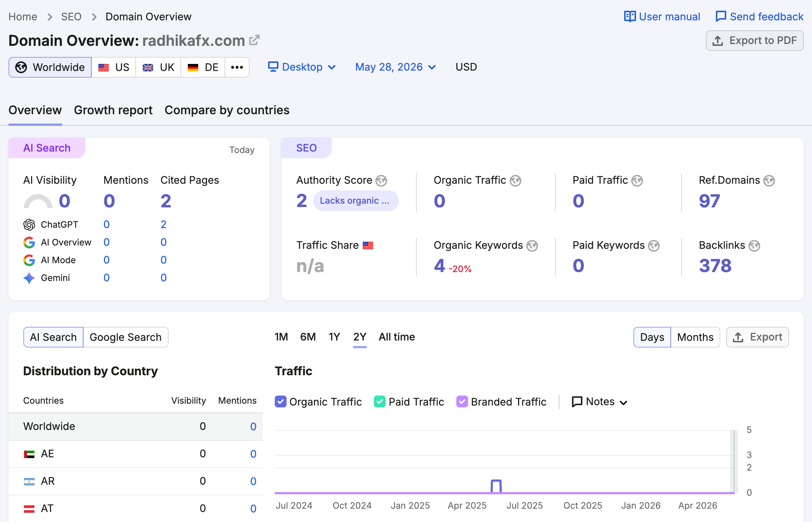Select the Google Search toggle
This screenshot has height=522, width=812.
point(126,337)
